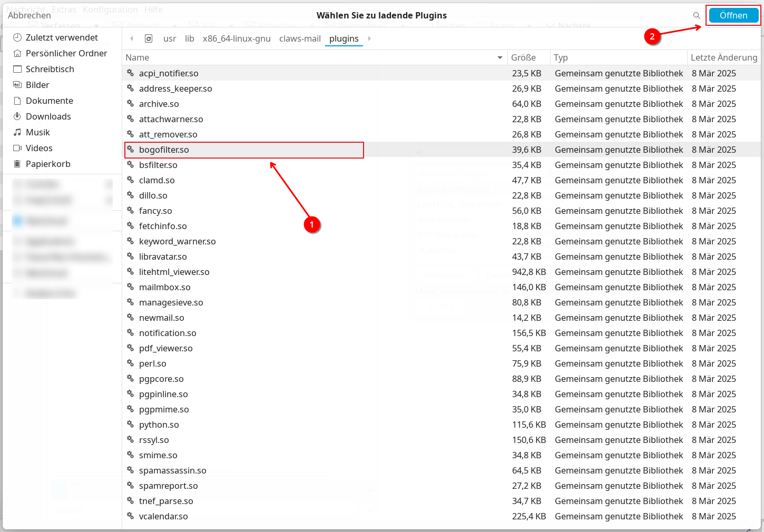Go to x86_64-linux-gnu path segment

[x=237, y=38]
